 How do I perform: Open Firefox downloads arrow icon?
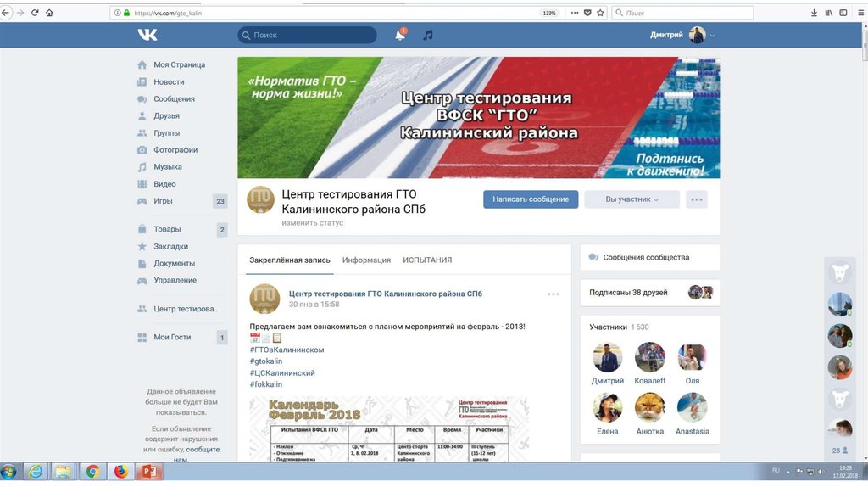814,13
